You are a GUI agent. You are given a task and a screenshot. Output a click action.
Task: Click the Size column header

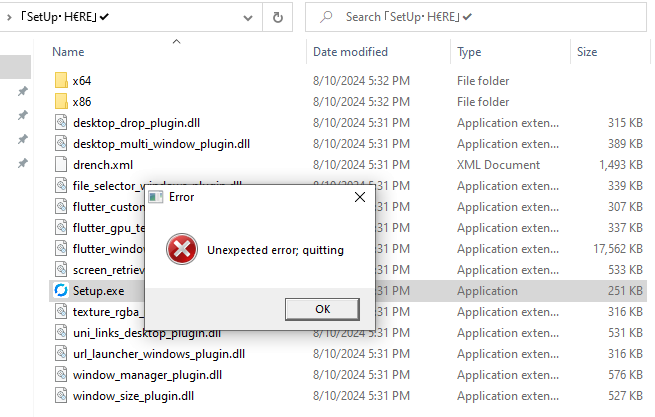[587, 51]
